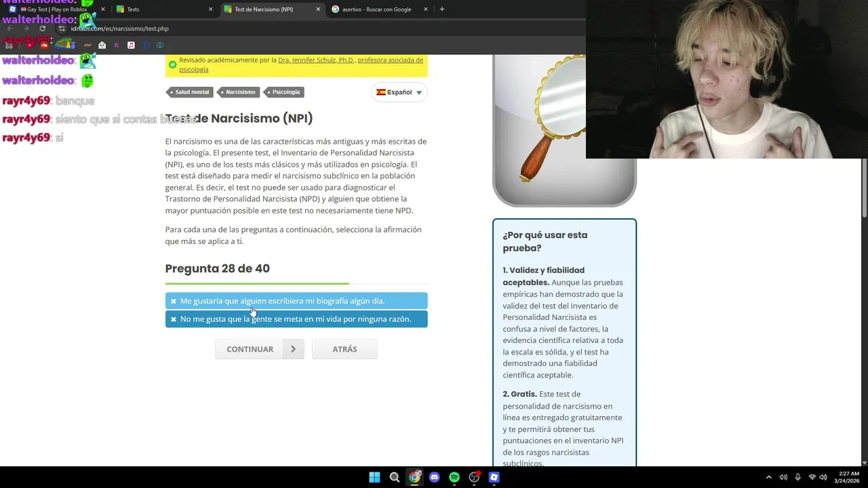Click the question progress bar

pyautogui.click(x=296, y=283)
